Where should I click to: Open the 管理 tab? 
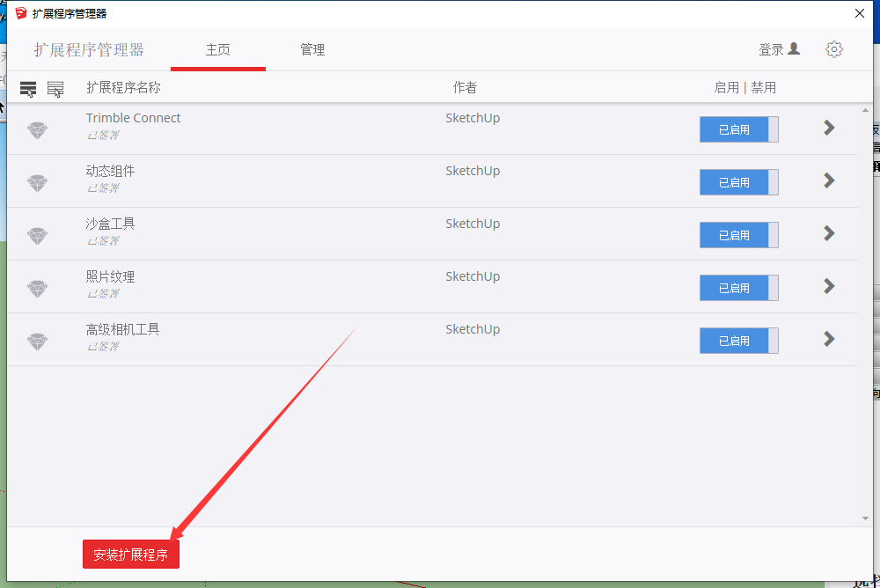point(312,50)
